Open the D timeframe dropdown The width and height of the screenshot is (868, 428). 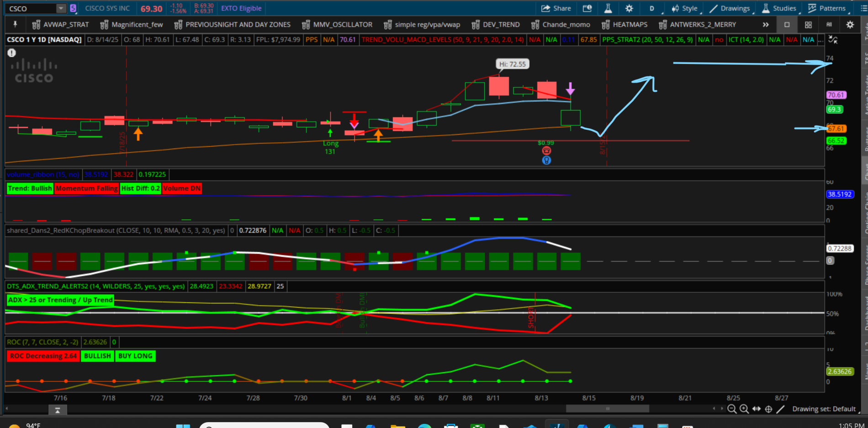[x=652, y=8]
